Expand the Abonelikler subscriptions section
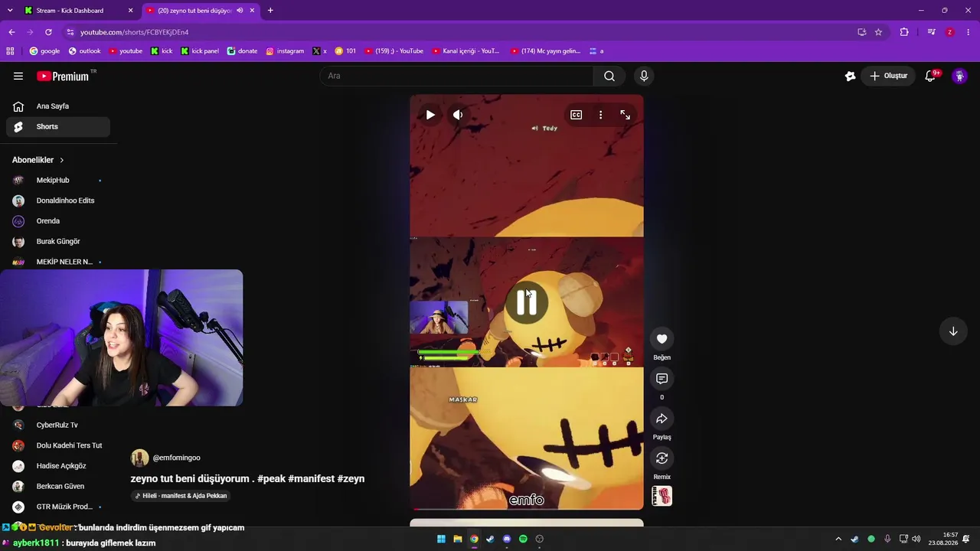The image size is (980, 551). (38, 160)
